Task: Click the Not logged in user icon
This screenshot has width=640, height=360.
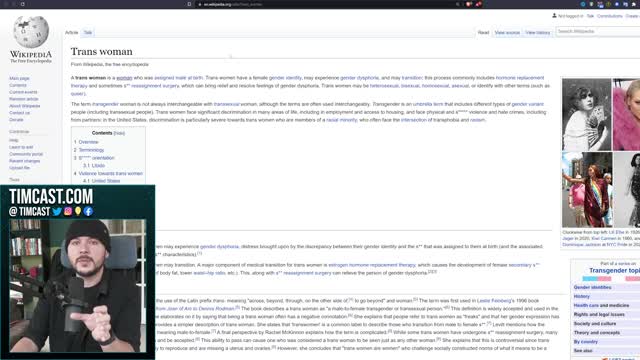Action: (x=554, y=16)
